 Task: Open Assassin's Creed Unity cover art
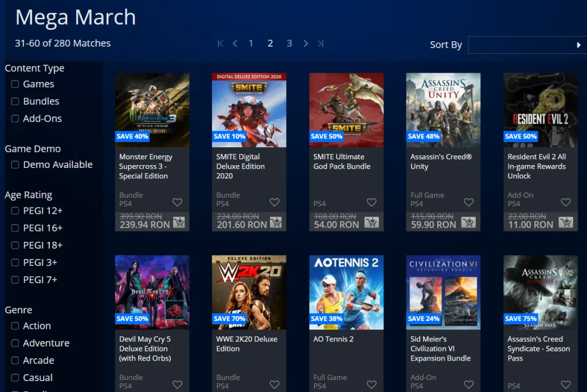(x=443, y=110)
